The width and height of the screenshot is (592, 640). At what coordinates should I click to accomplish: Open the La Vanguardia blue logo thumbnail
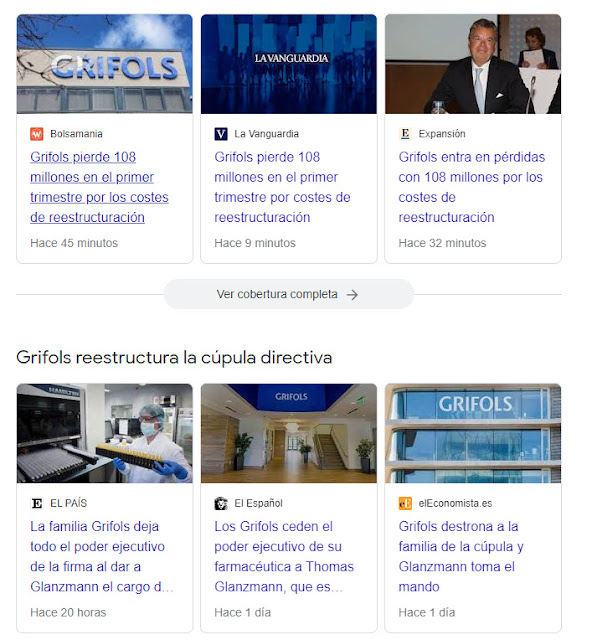click(x=289, y=64)
